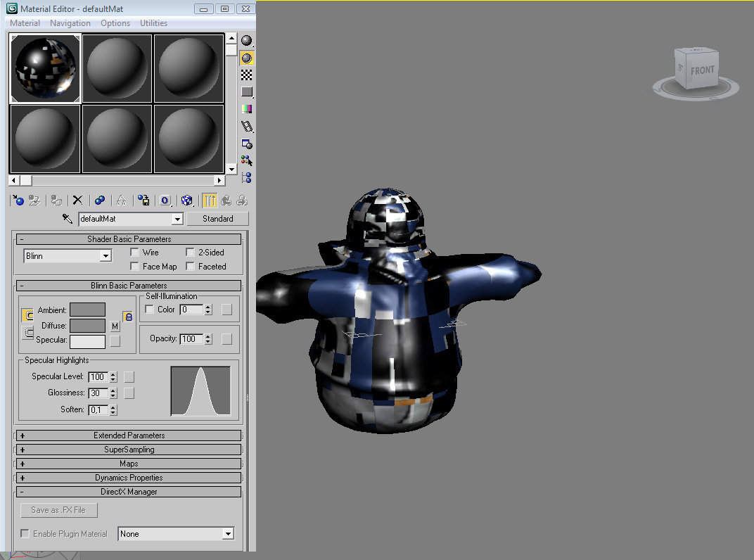Viewport: 754px width, 560px height.
Task: Open the Material/Map Navigator
Action: (246, 177)
